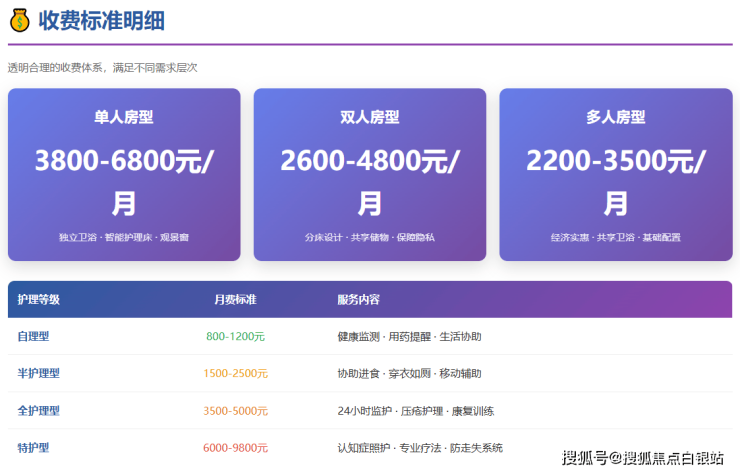740x474 pixels.
Task: Click the 护理等级 column header
Action: (x=39, y=299)
